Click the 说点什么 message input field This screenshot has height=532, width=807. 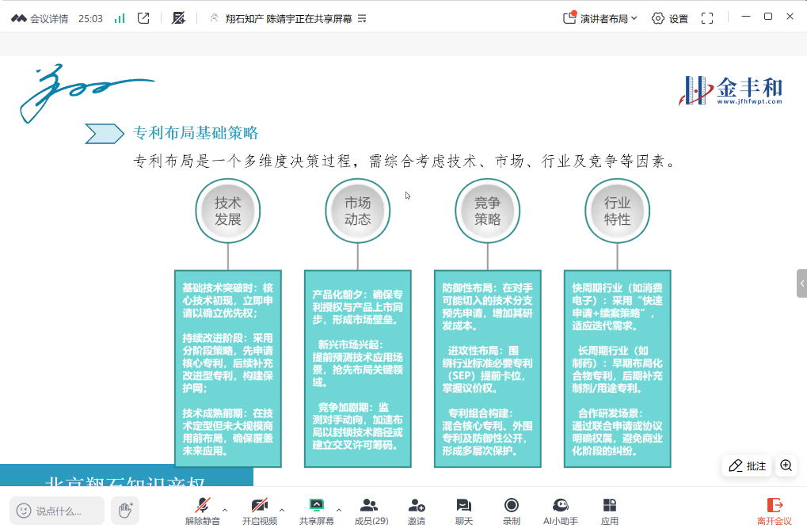57,511
